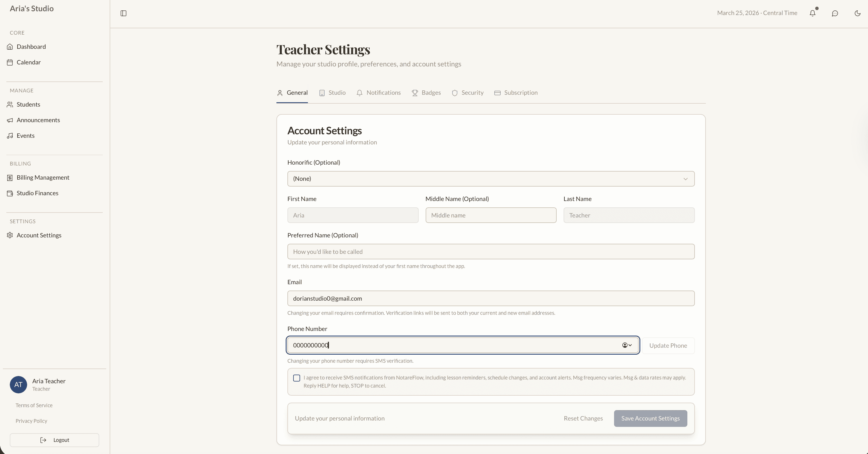Open the Privacy Policy link

tap(31, 421)
